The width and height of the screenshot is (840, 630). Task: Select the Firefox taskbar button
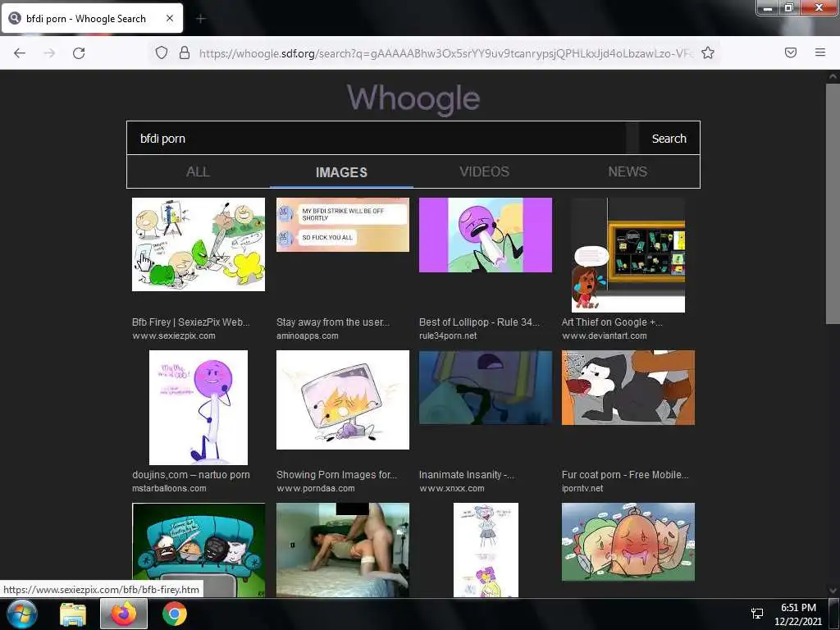click(x=124, y=614)
